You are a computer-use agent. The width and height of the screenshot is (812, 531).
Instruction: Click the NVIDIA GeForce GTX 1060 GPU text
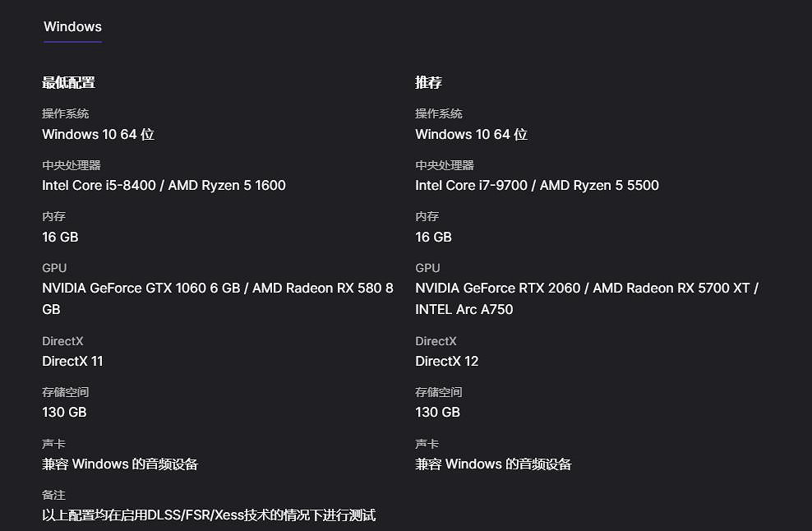click(x=141, y=289)
